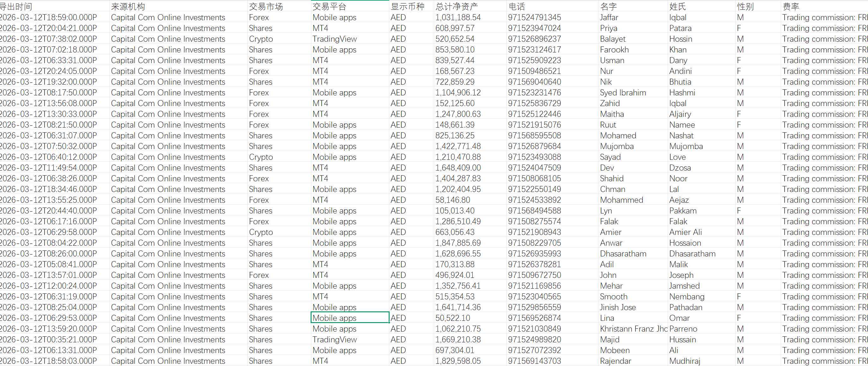Select the surname cell Parreno
This screenshot has height=366, width=868.
click(701, 329)
